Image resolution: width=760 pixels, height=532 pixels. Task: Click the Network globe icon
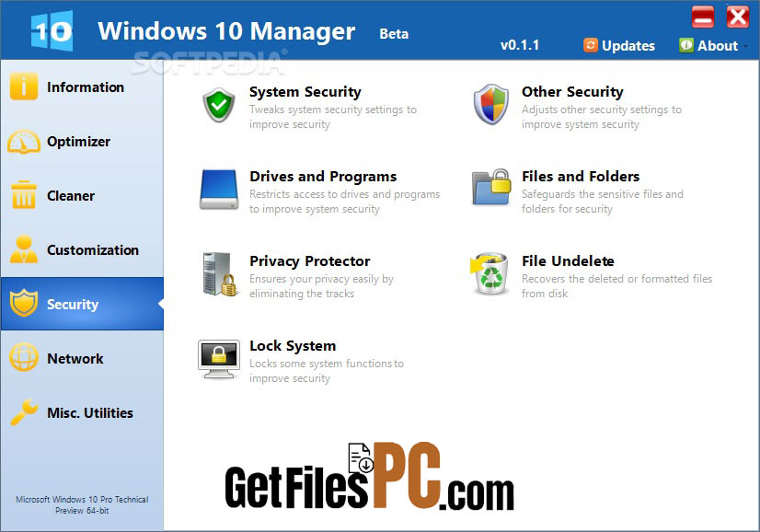[23, 357]
